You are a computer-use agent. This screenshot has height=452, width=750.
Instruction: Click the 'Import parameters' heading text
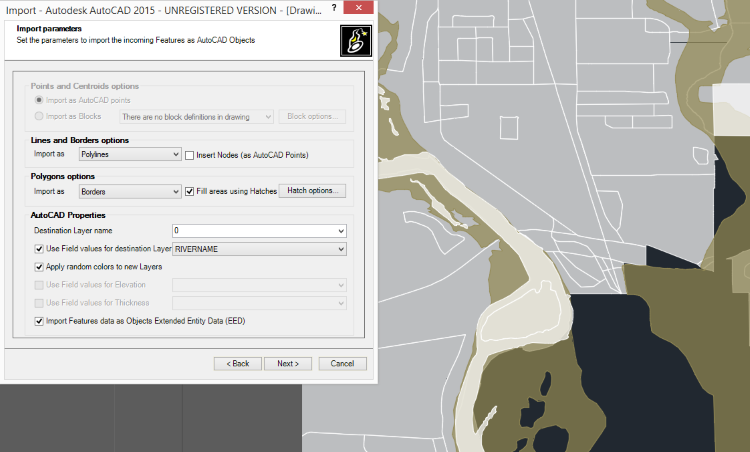tap(49, 29)
